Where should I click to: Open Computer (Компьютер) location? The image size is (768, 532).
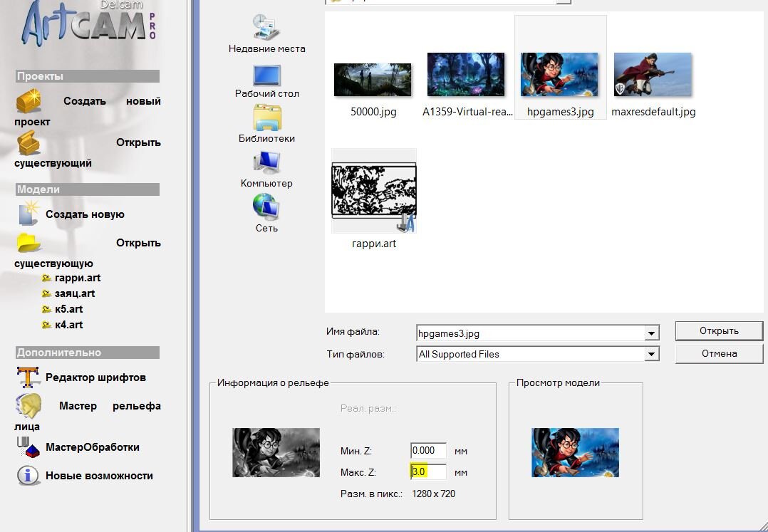[266, 169]
